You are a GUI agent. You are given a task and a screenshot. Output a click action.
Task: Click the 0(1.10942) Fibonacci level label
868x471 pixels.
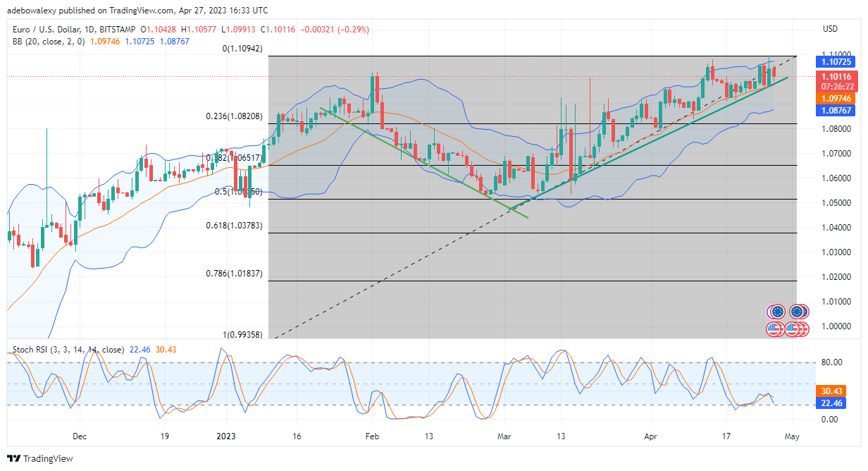click(243, 49)
